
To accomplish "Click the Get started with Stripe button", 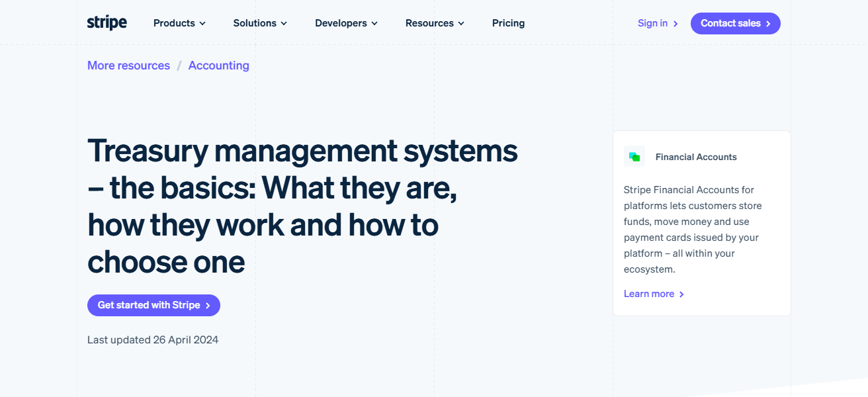I will (153, 305).
